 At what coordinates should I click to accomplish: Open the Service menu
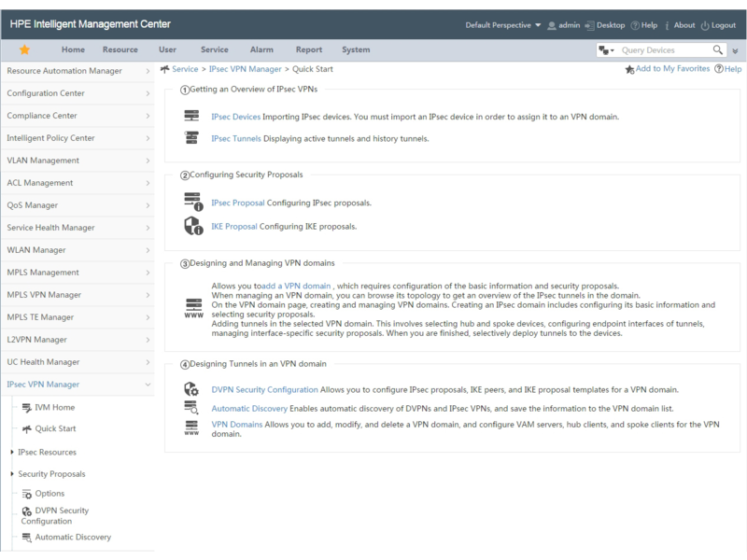click(x=215, y=49)
